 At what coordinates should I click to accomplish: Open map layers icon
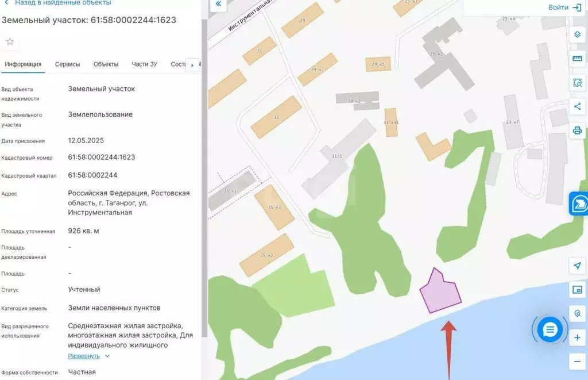[578, 34]
